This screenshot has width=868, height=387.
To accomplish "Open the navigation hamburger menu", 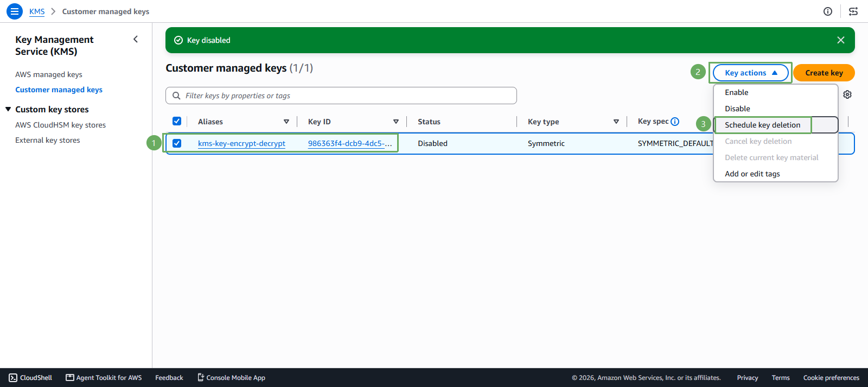I will coord(15,11).
